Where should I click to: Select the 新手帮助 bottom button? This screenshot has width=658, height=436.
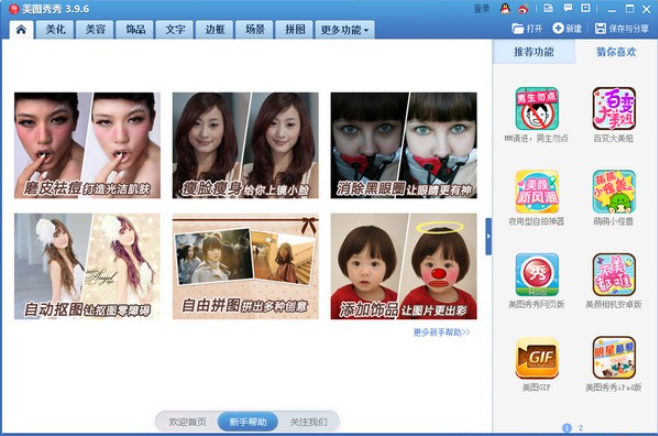pos(248,422)
